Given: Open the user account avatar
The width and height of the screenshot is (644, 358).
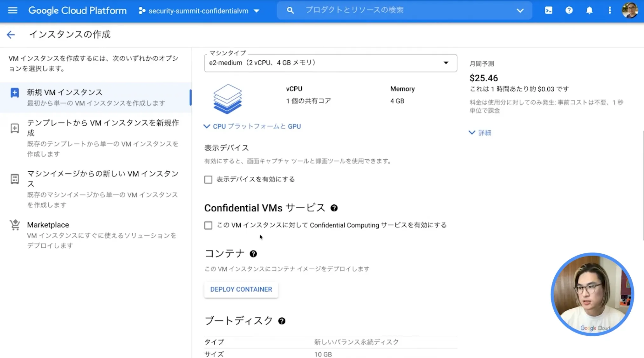Looking at the screenshot, I should point(630,10).
